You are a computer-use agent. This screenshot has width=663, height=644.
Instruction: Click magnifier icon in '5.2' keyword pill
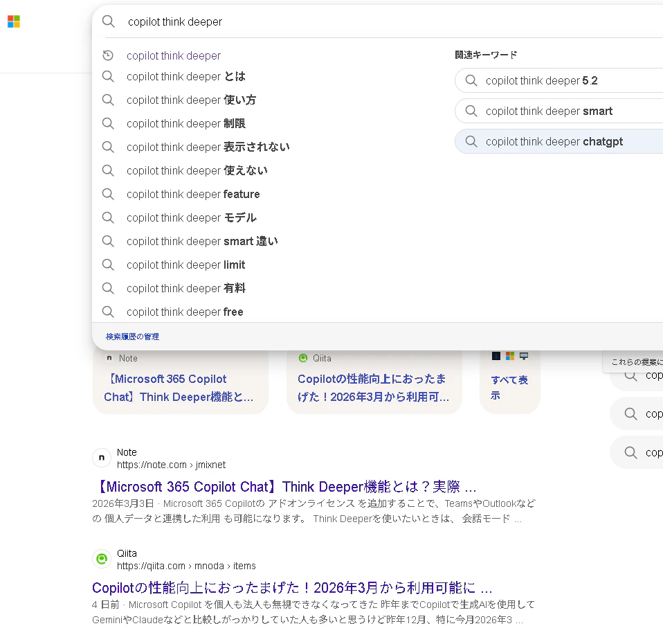[471, 80]
